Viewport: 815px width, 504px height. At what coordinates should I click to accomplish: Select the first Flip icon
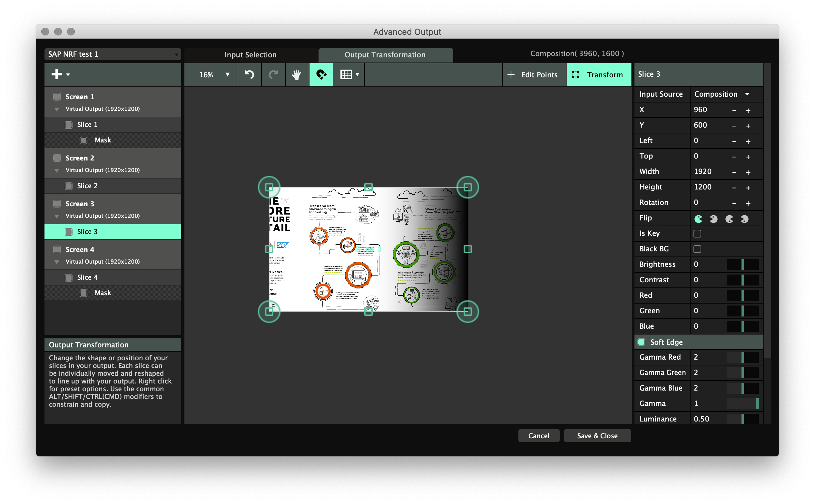coord(698,219)
